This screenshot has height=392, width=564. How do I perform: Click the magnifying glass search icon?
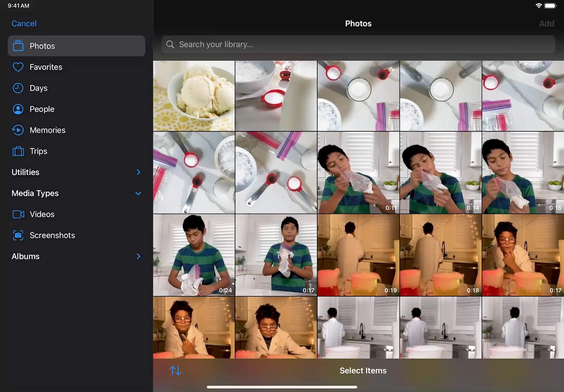170,45
